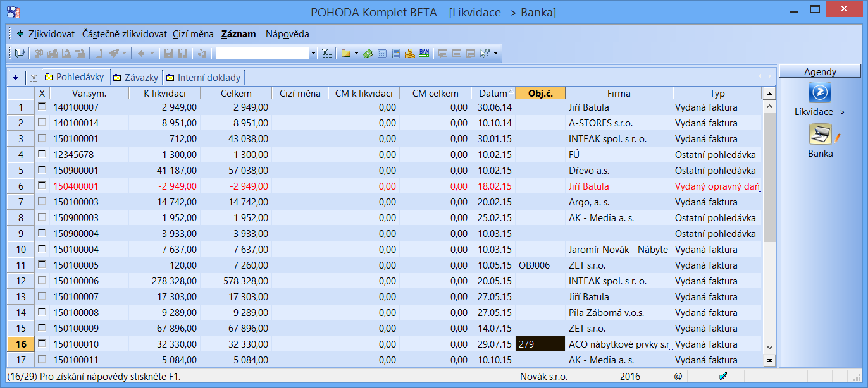Click the filter funnel icon after the combo box
The width and height of the screenshot is (868, 388).
coord(326,54)
